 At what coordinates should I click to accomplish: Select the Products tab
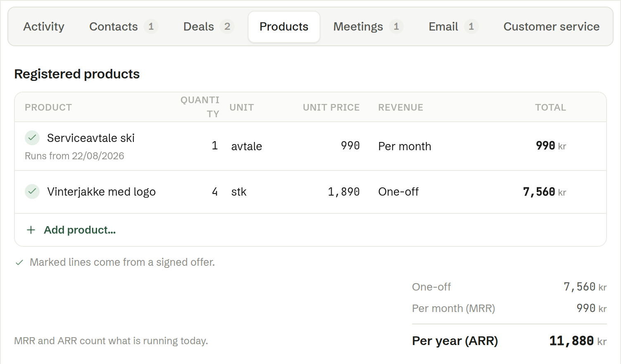tap(284, 27)
